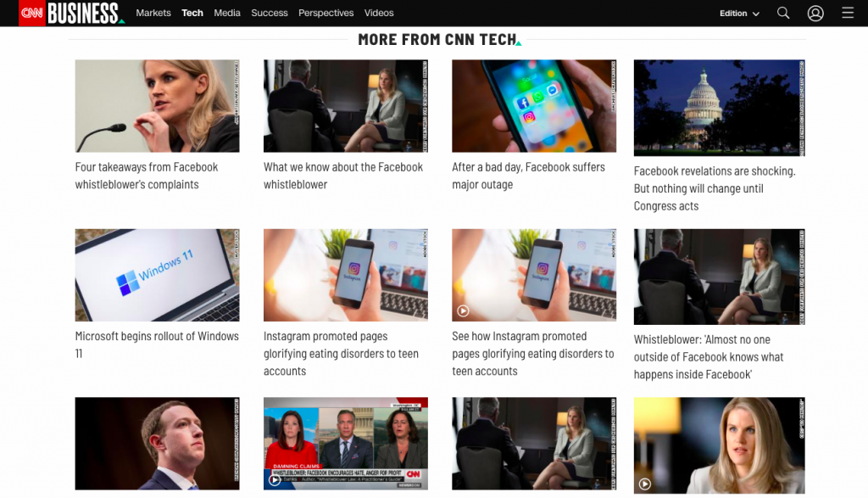Open the user account profile icon

click(x=815, y=13)
